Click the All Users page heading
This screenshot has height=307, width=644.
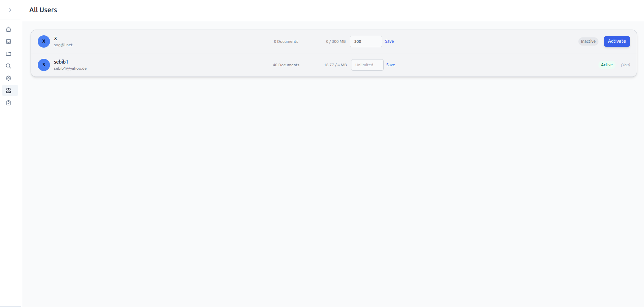pyautogui.click(x=43, y=10)
